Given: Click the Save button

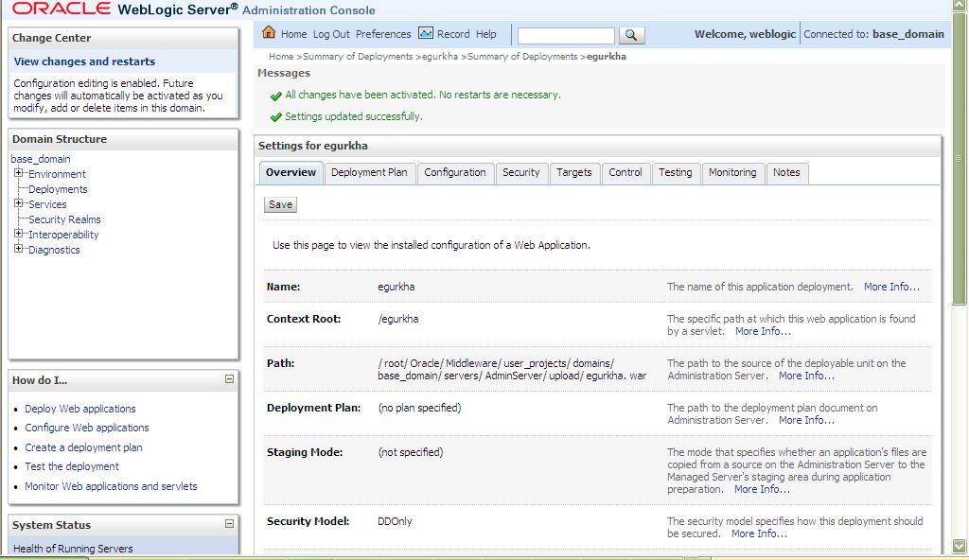Looking at the screenshot, I should click(280, 204).
